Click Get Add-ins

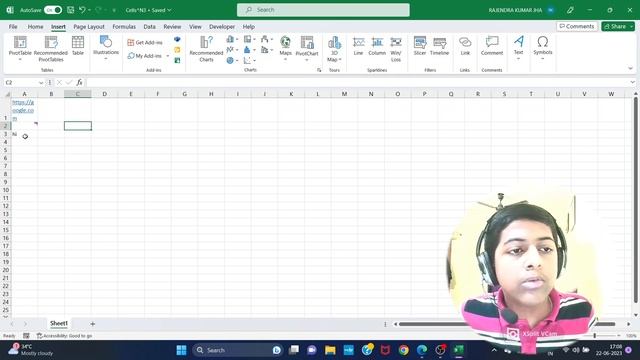coord(145,42)
